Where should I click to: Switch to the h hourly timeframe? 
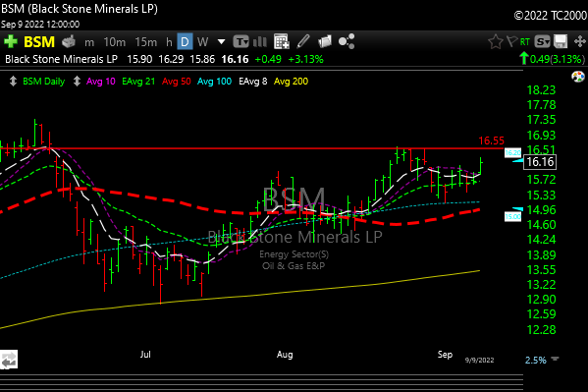[169, 42]
